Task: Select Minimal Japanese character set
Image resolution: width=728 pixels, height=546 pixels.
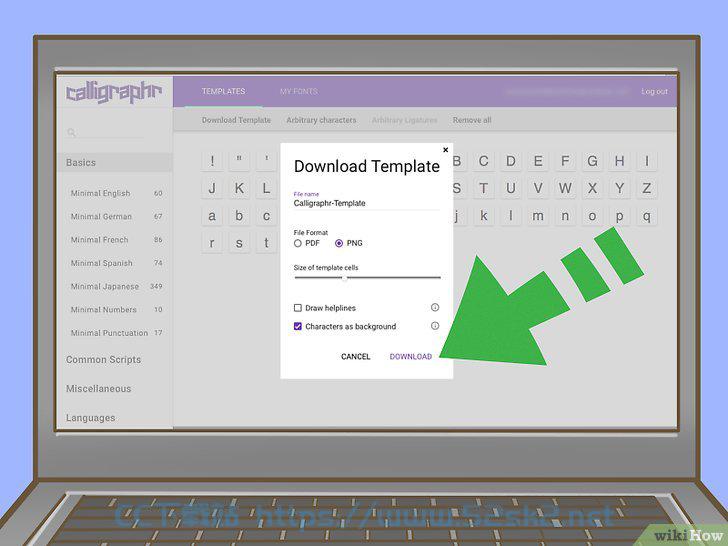Action: tap(117, 286)
